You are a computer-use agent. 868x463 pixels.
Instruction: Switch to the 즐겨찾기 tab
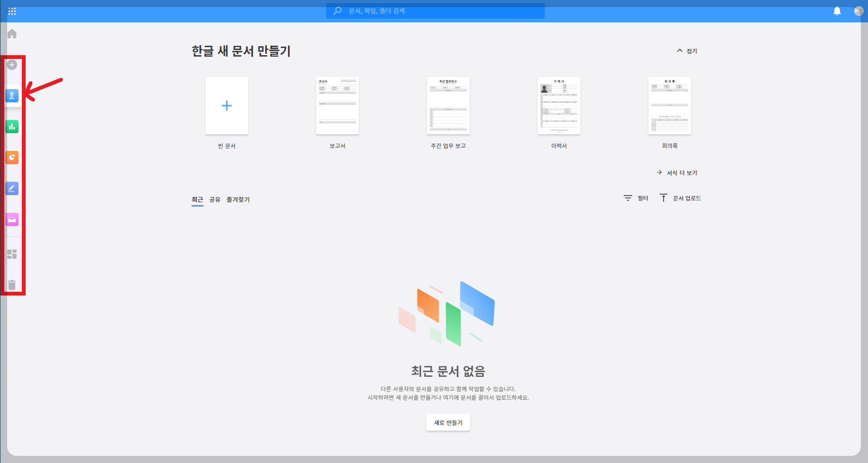tap(238, 200)
